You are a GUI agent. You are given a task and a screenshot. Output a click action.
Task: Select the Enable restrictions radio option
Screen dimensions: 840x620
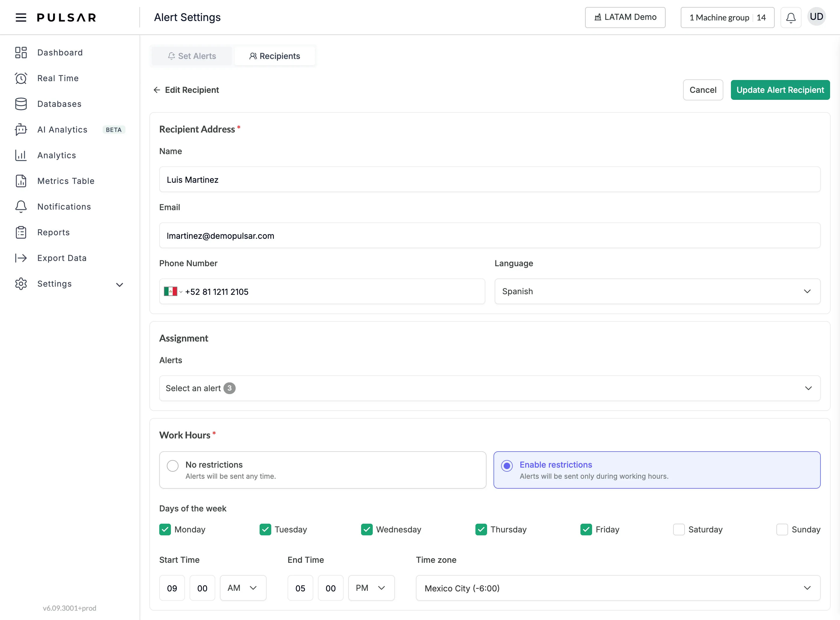coord(507,466)
